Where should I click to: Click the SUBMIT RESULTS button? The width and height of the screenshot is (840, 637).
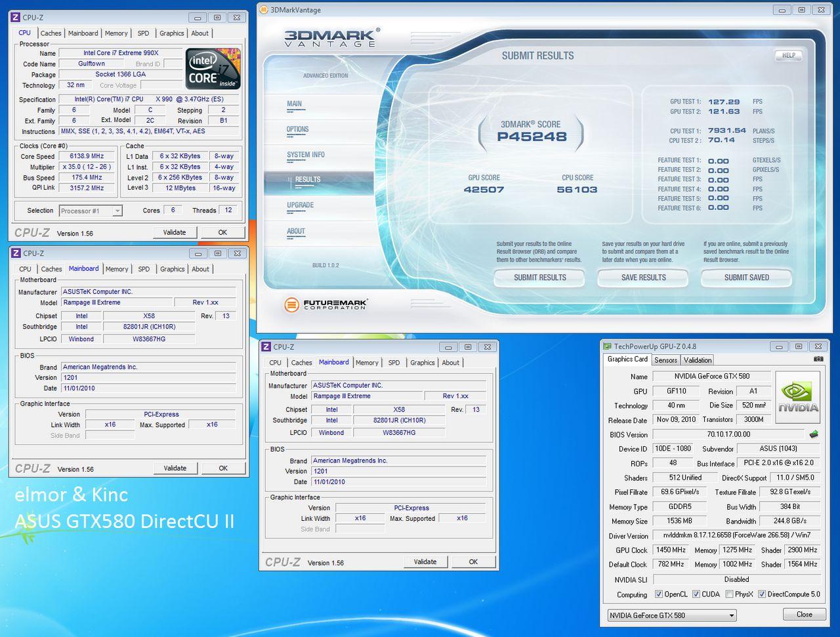coord(539,277)
